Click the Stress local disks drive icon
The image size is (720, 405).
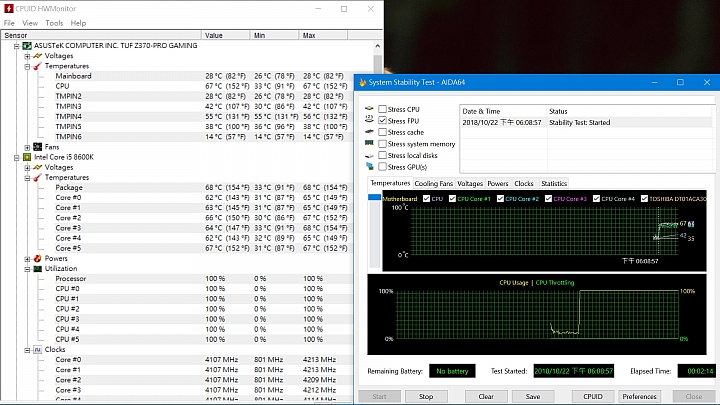[369, 156]
